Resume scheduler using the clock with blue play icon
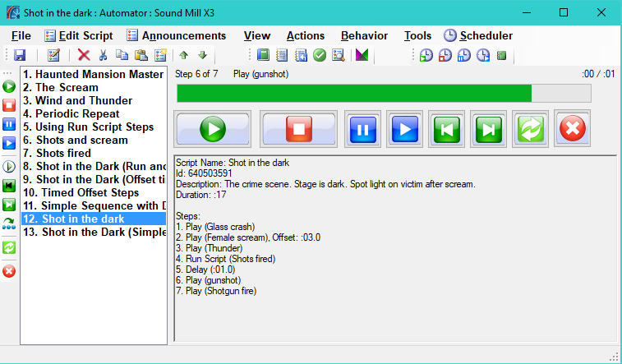 pyautogui.click(x=483, y=55)
